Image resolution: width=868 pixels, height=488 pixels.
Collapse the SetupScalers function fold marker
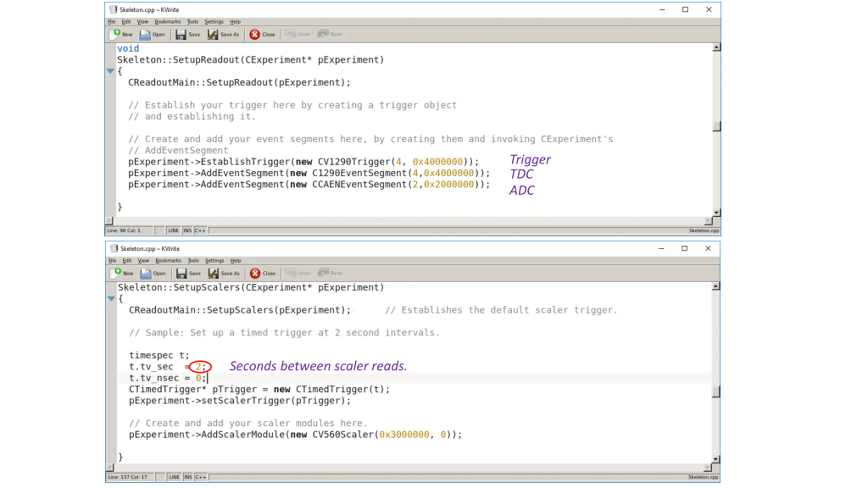(x=111, y=299)
